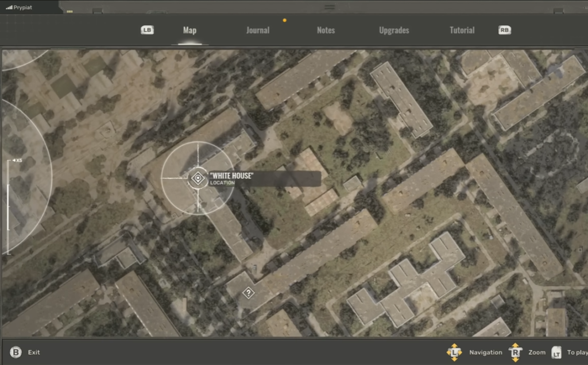Open the Journal tab
Screen dimensions: 588x365
(258, 30)
